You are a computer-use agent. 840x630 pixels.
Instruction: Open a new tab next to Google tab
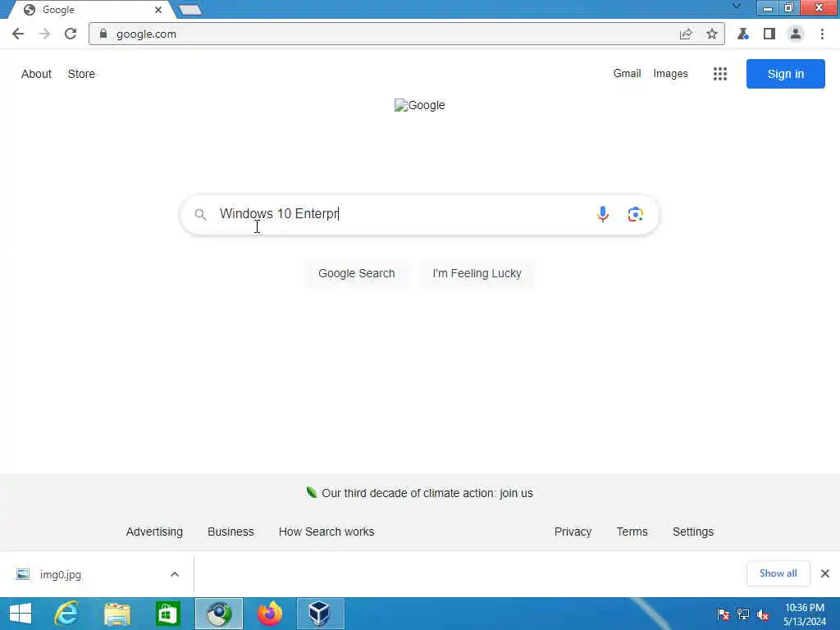click(x=189, y=10)
